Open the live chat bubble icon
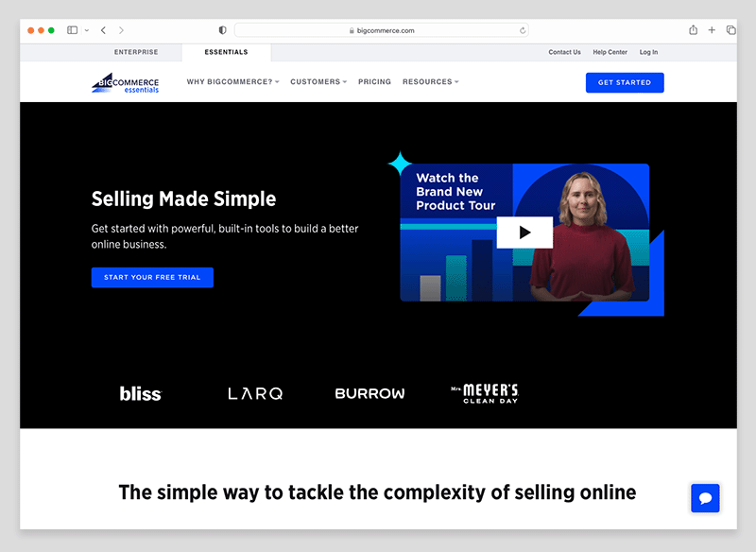756x552 pixels. click(x=705, y=498)
